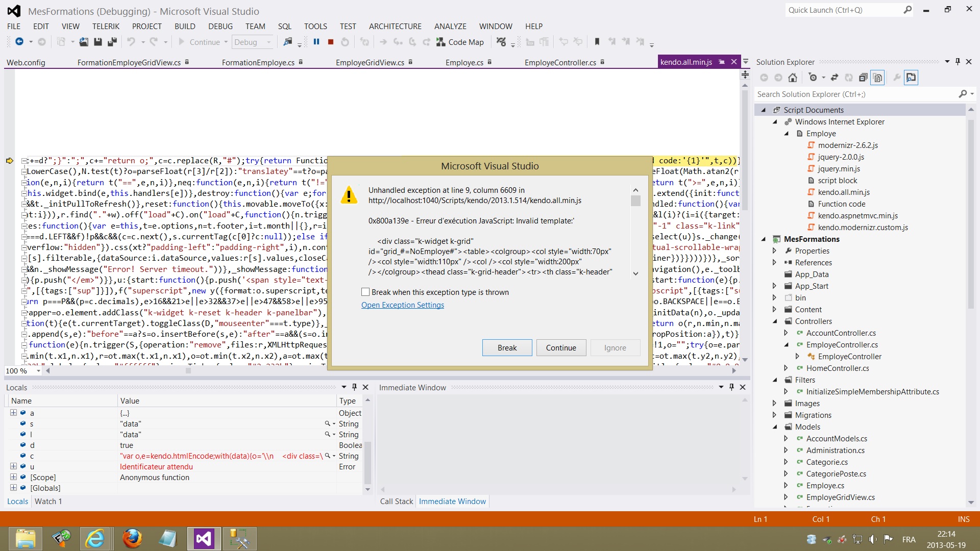The width and height of the screenshot is (980, 551).
Task: Click the Break button in exception dialog
Action: point(507,348)
